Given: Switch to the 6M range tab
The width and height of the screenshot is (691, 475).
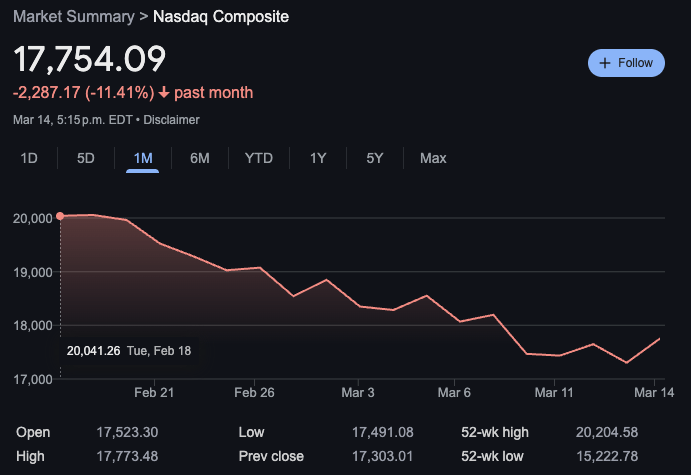Looking at the screenshot, I should click(200, 158).
